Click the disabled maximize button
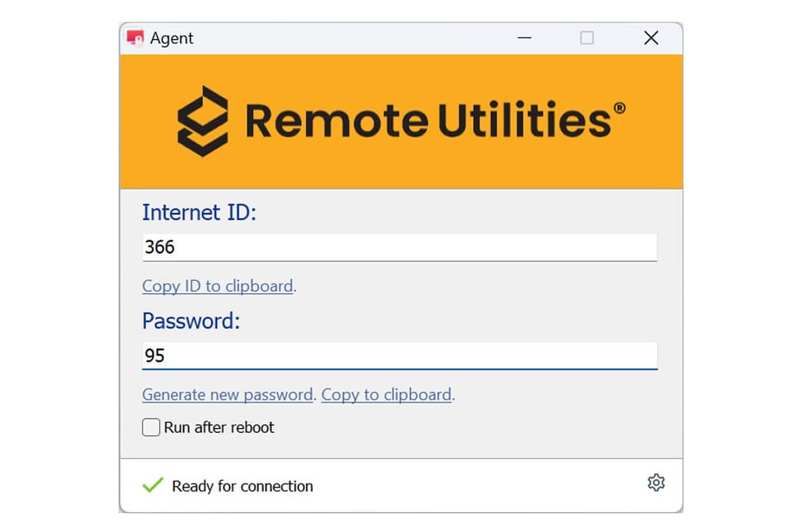 [x=587, y=37]
